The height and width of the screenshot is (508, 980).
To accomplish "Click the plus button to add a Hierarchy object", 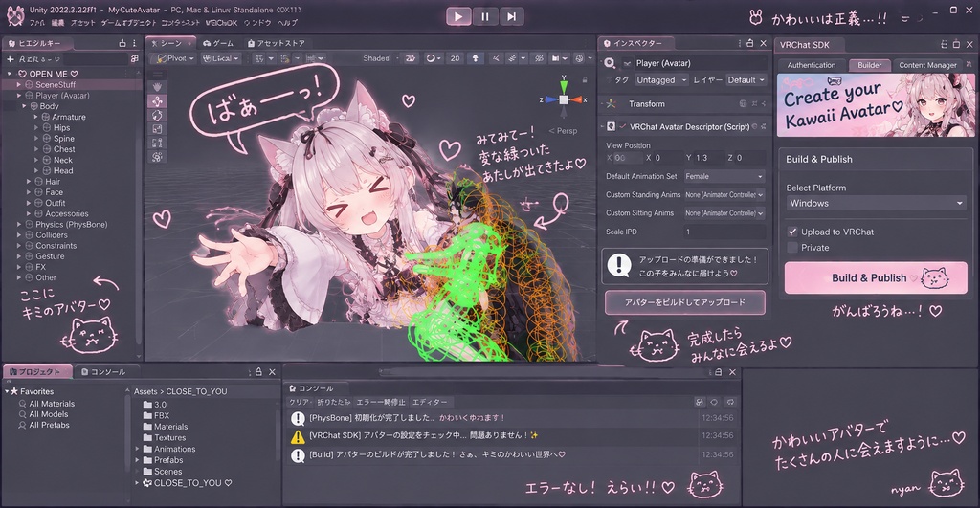I will click(10, 58).
